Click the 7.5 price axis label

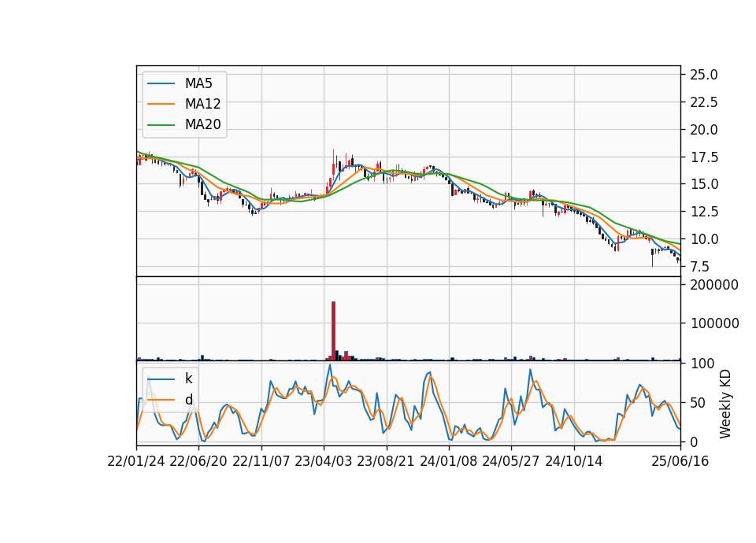coord(700,267)
